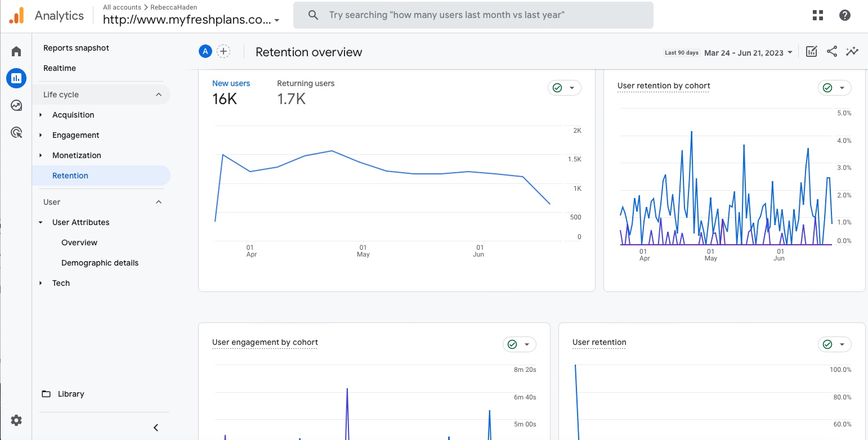Open Insights via the sparkle trend icon
The height and width of the screenshot is (440, 868).
852,51
